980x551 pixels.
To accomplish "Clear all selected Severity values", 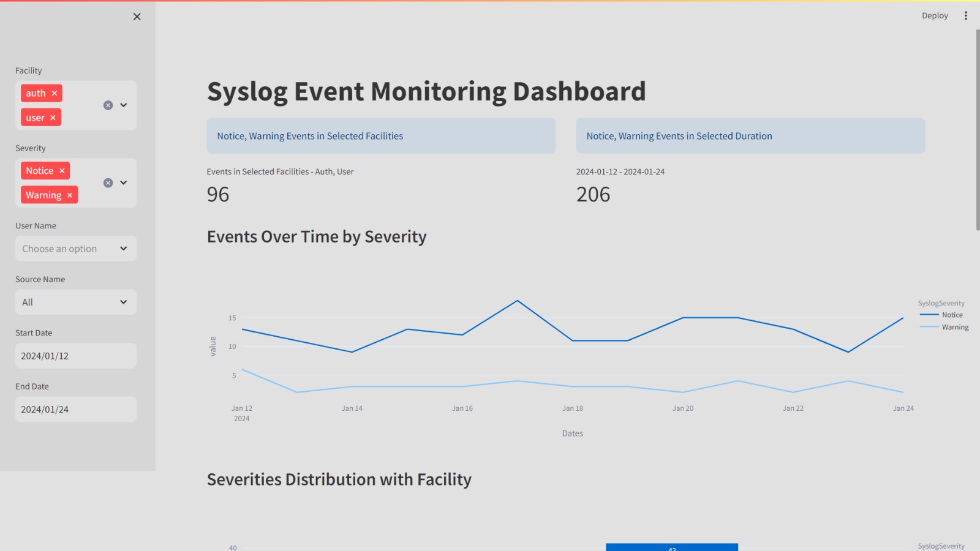I will tap(108, 183).
